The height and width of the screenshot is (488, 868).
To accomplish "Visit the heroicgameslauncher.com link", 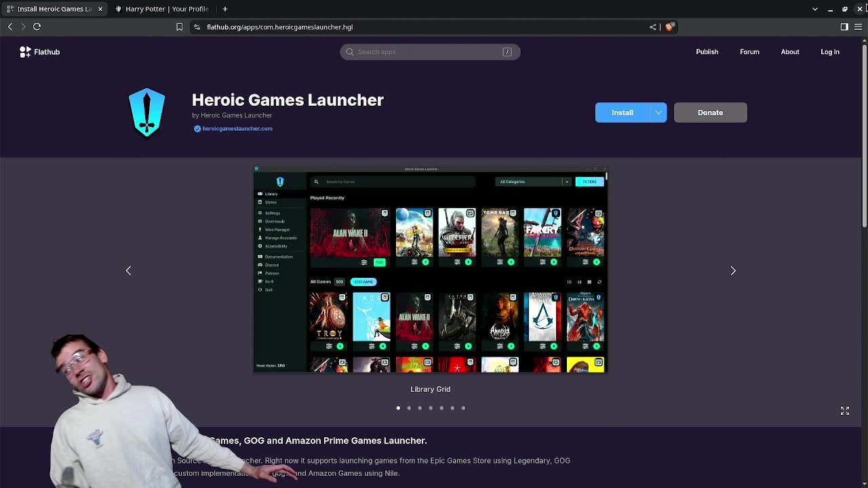I will [x=237, y=129].
